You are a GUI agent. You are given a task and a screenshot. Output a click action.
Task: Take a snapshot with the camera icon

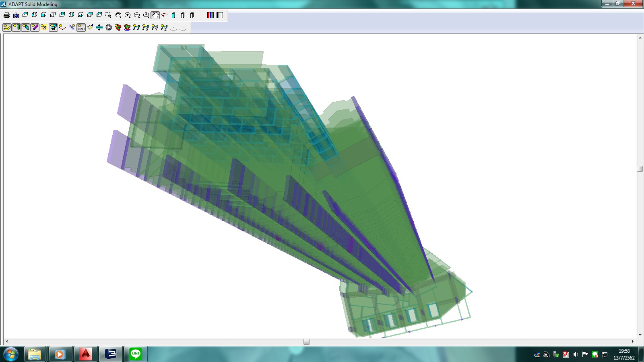[x=16, y=15]
